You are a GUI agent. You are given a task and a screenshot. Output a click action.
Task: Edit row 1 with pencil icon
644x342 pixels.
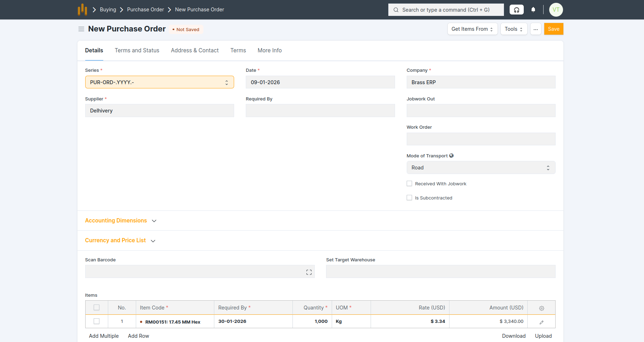pos(541,322)
